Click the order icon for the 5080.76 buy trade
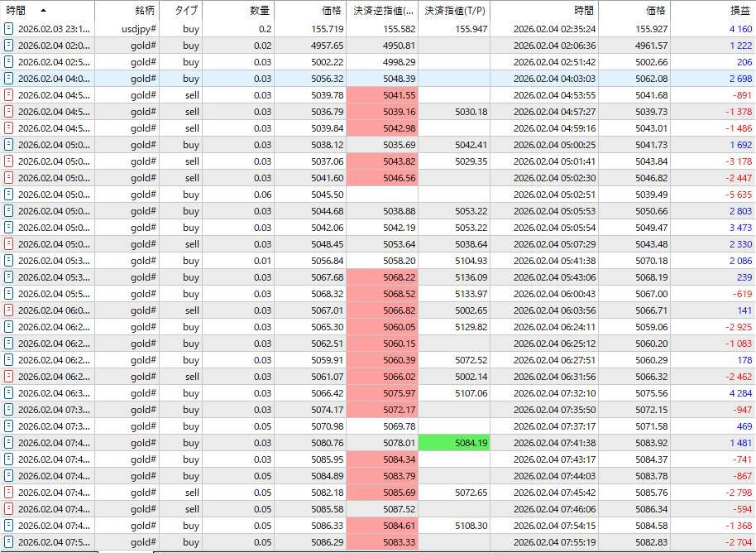 point(8,443)
